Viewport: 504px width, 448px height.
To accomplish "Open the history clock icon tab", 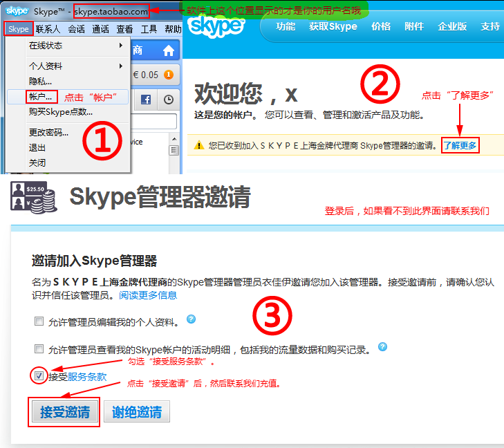I will pyautogui.click(x=169, y=100).
